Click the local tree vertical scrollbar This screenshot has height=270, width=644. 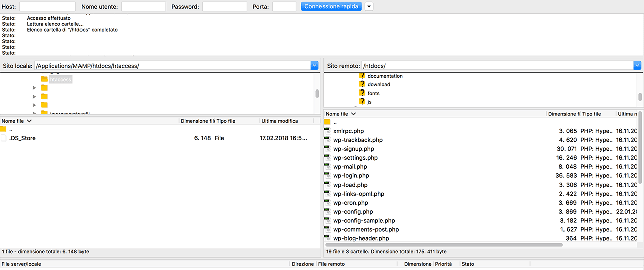pyautogui.click(x=317, y=94)
